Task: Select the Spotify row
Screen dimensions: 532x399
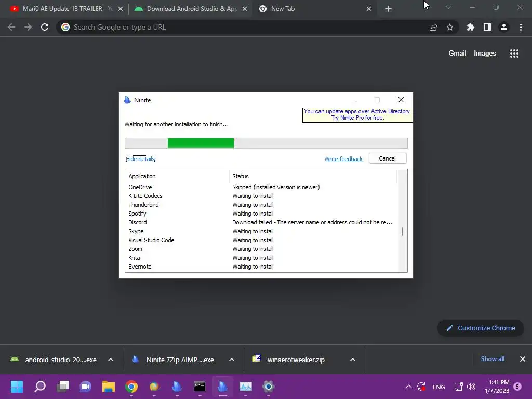Action: [x=261, y=214]
